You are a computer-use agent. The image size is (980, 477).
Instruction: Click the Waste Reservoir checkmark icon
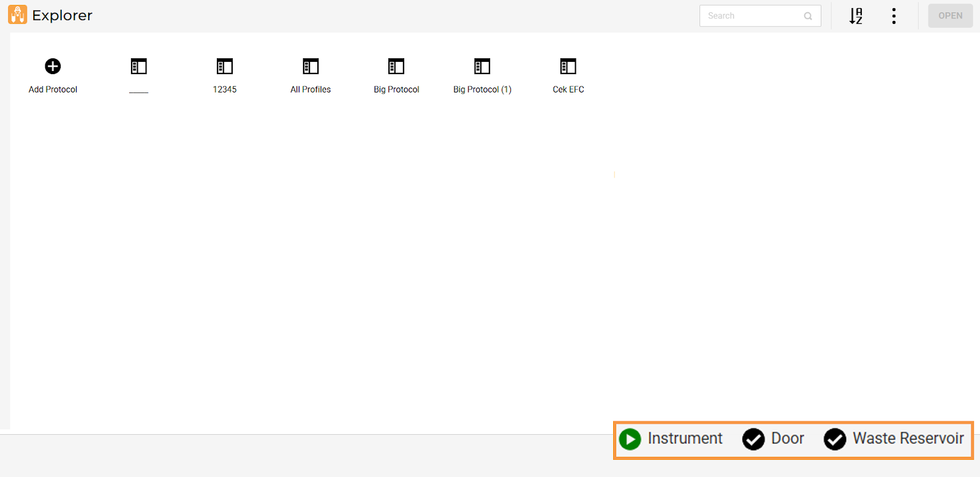[834, 439]
